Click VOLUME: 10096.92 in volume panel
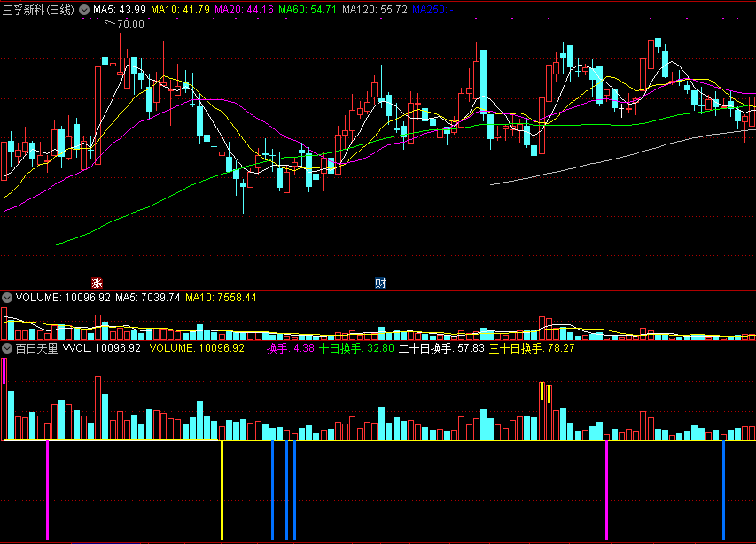 pos(63,298)
